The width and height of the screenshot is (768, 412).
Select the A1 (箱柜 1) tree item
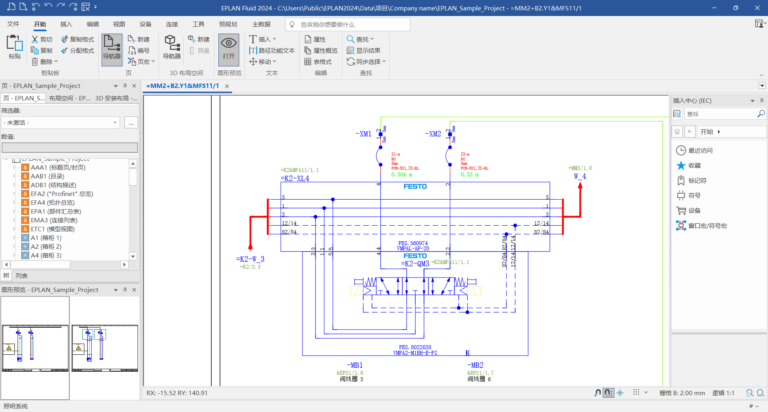click(46, 238)
